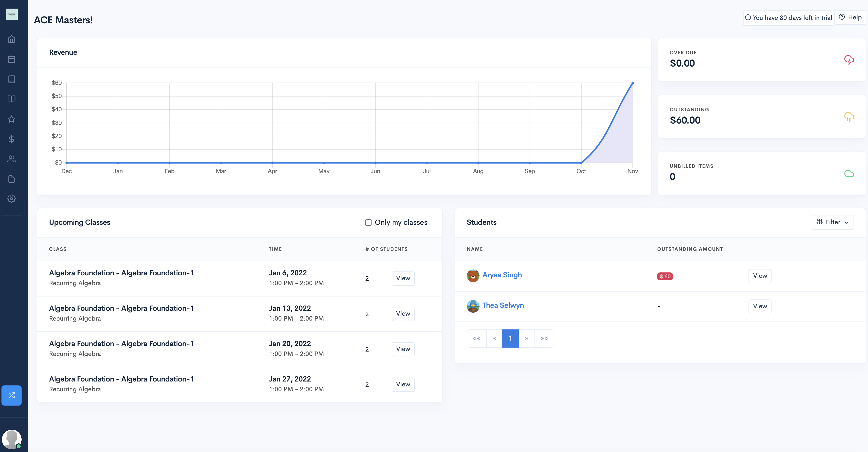Open the open-book icon in sidebar
Image resolution: width=868 pixels, height=452 pixels.
(x=12, y=99)
